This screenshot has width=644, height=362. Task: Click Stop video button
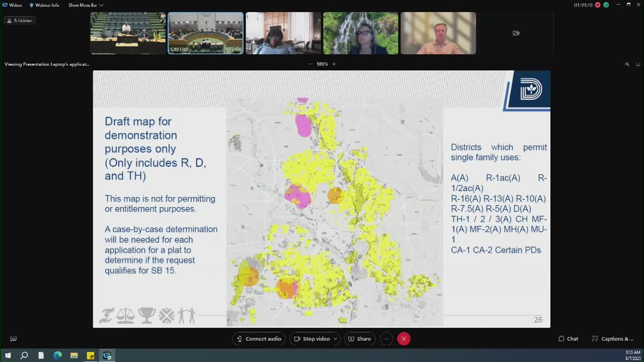coord(312,339)
